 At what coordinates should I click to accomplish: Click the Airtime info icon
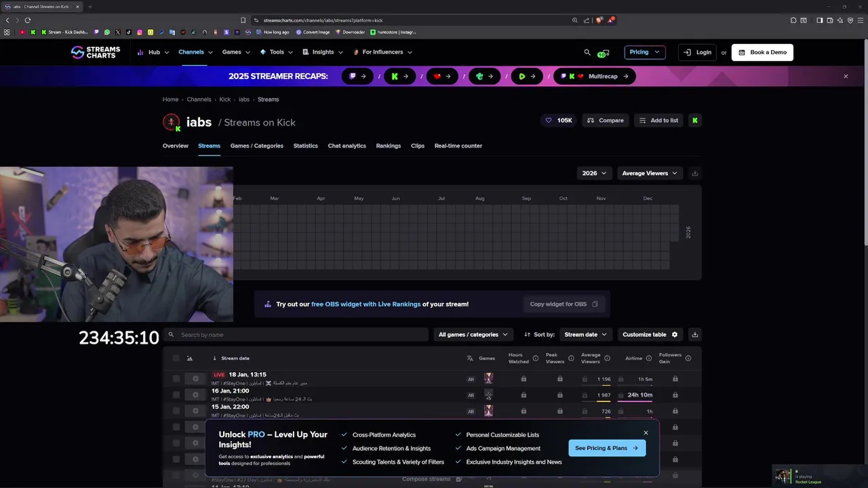(x=649, y=359)
